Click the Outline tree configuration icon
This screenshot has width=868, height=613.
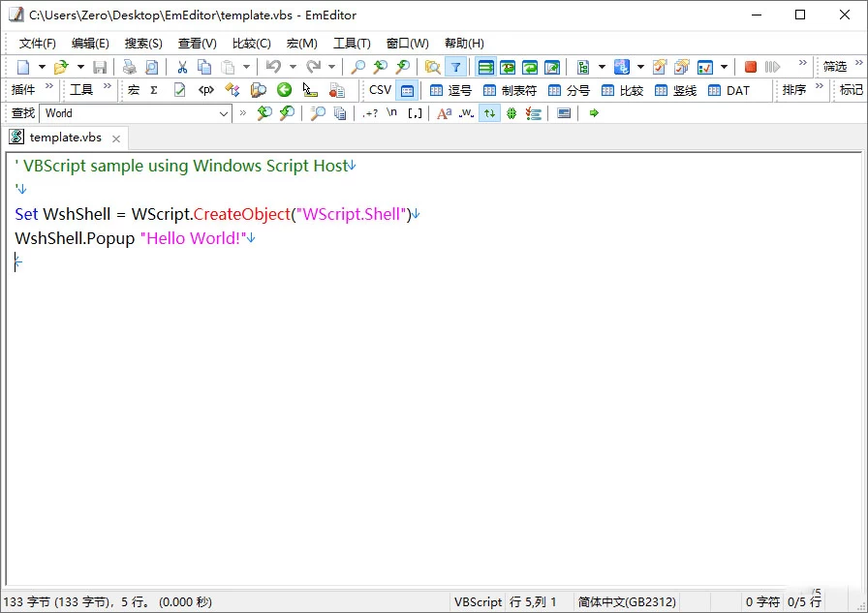pos(583,67)
